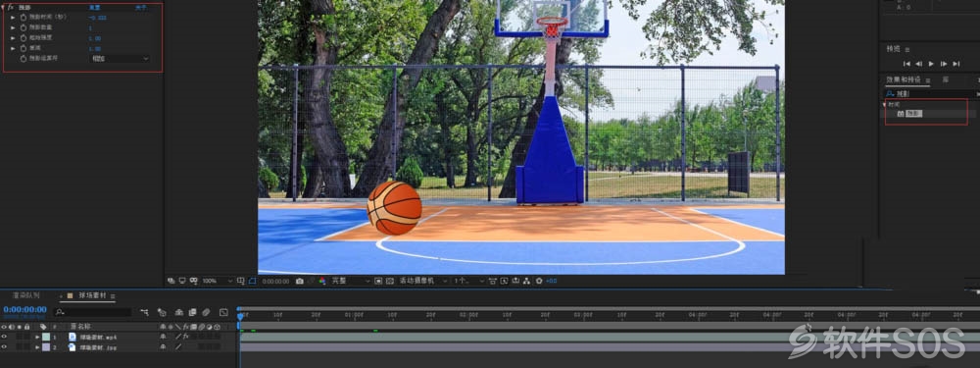Screen dimensions: 980x368
Task: Take a snapshot with the camera icon
Action: (299, 281)
